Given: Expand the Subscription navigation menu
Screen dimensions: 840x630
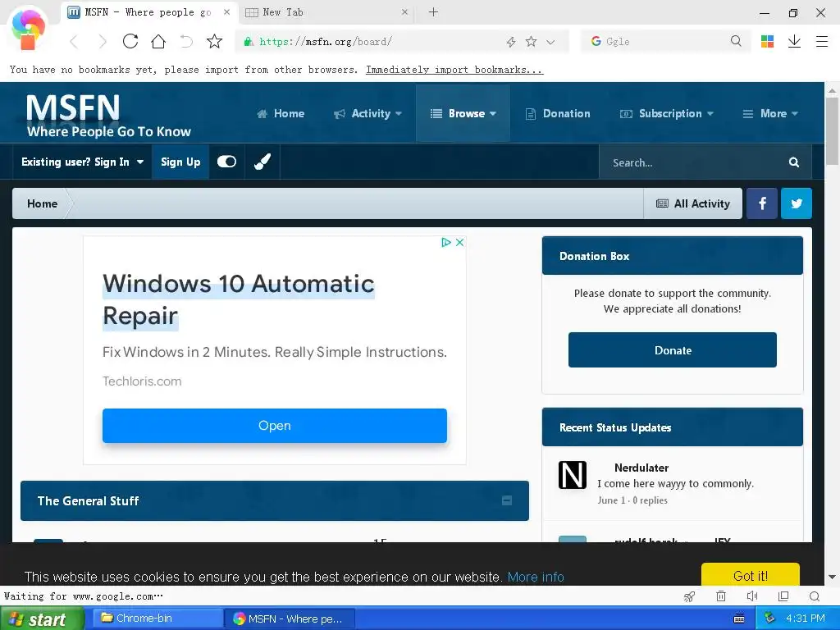Looking at the screenshot, I should point(666,113).
